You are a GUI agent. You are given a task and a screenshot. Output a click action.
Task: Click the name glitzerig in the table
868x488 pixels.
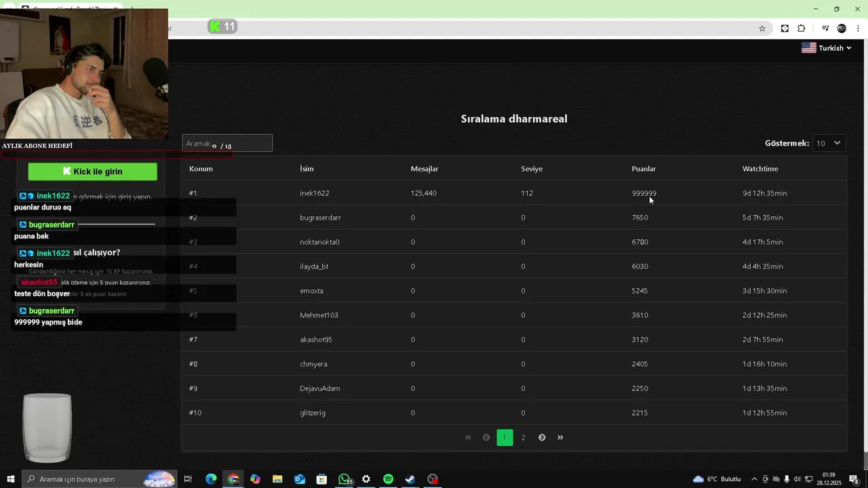point(313,413)
